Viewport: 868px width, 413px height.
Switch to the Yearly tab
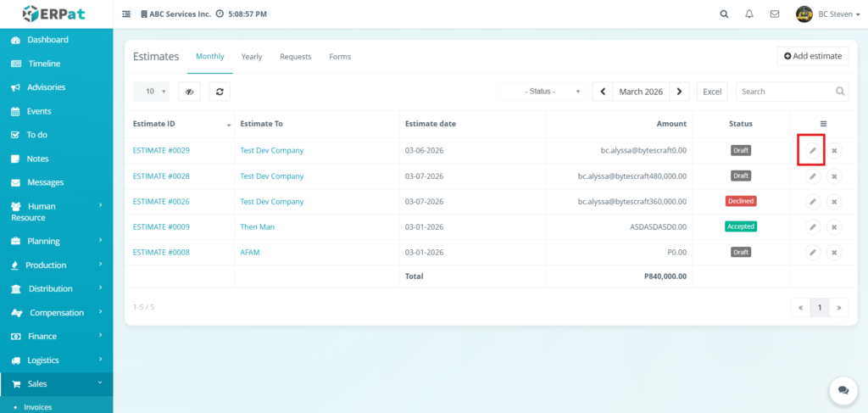pos(252,57)
